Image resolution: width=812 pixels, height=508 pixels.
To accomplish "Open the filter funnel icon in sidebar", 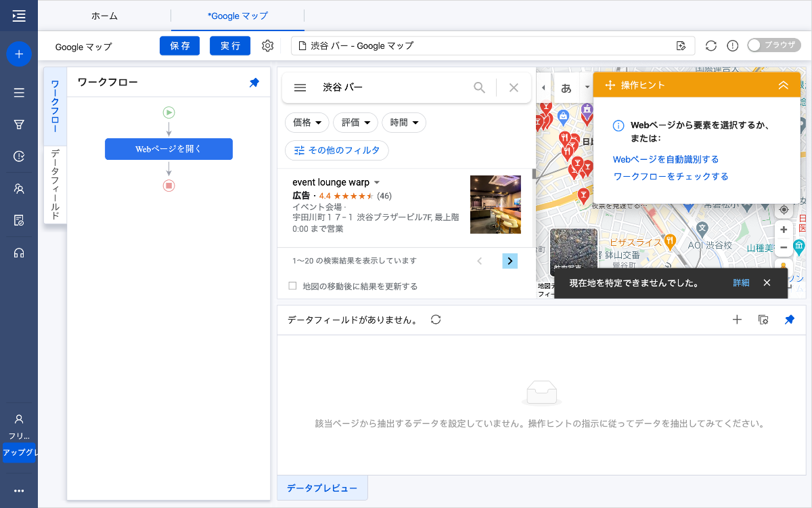I will coord(19,125).
